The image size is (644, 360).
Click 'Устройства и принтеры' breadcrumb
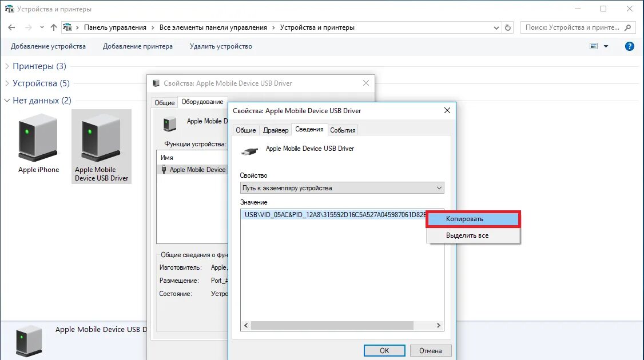pos(317,27)
